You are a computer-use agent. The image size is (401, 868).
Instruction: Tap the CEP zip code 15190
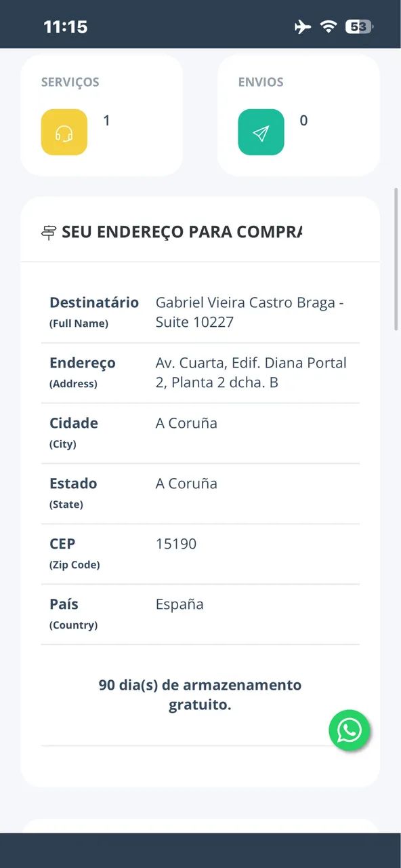[x=176, y=544]
